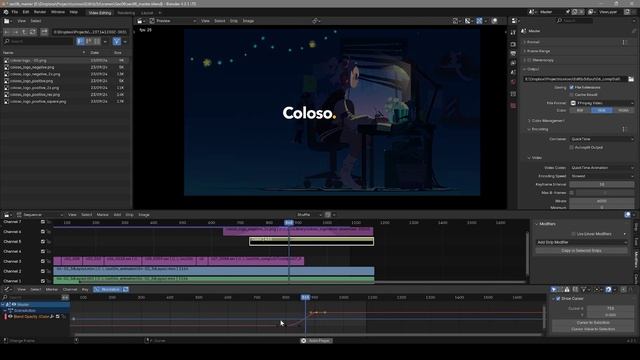
Task: Switch to the Layout workspace tab
Action: click(147, 13)
